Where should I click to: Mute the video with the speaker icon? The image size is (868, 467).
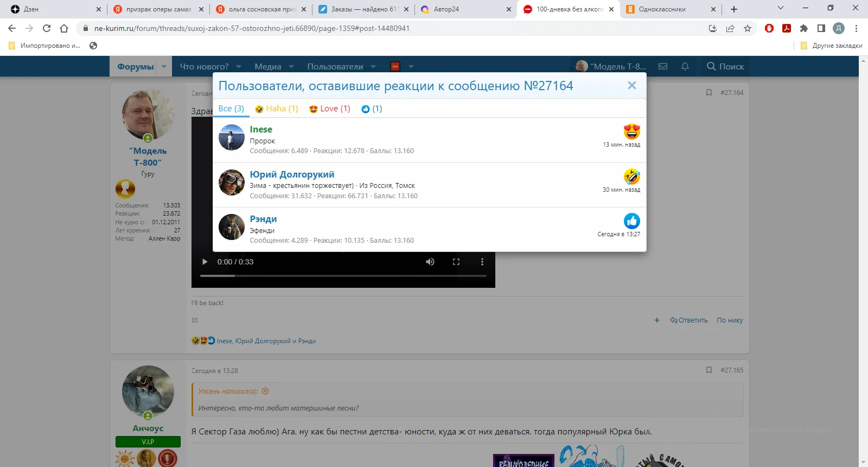point(430,262)
